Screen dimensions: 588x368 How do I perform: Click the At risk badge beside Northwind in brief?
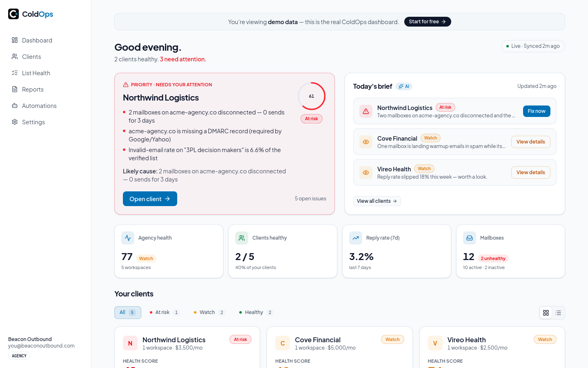(445, 108)
